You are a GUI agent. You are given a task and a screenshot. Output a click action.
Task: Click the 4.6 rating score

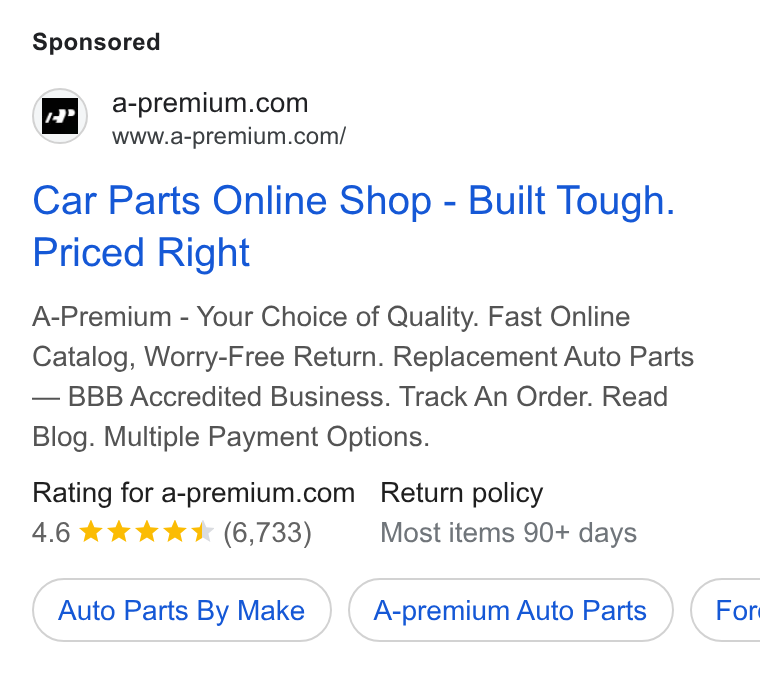[x=51, y=533]
